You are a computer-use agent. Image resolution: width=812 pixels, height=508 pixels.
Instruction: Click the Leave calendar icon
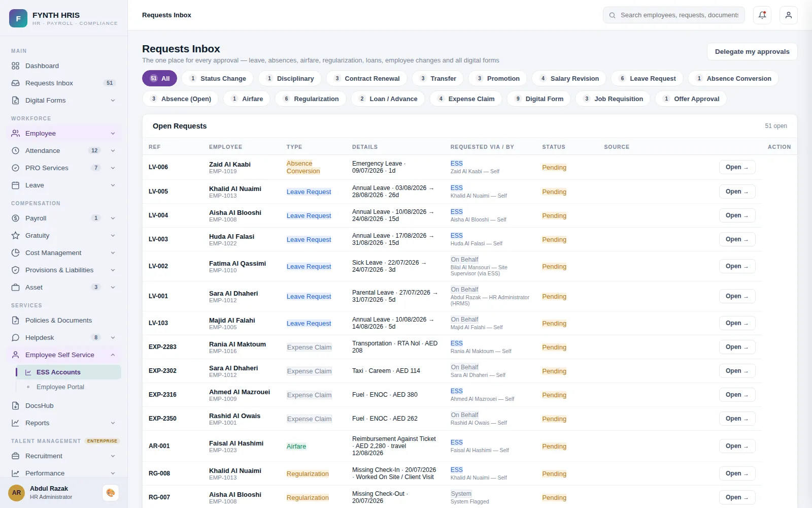pyautogui.click(x=16, y=185)
